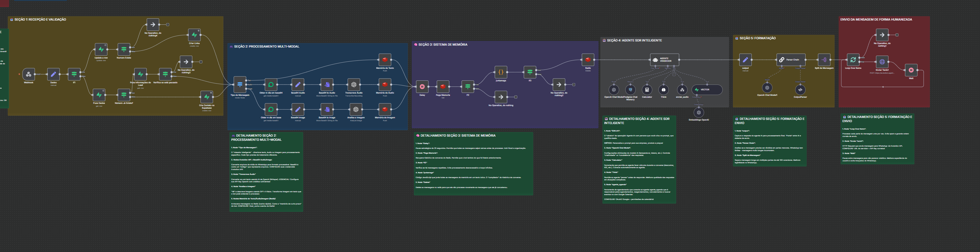
Task: Select the Memória de Texto Redis node
Action: coord(385,60)
